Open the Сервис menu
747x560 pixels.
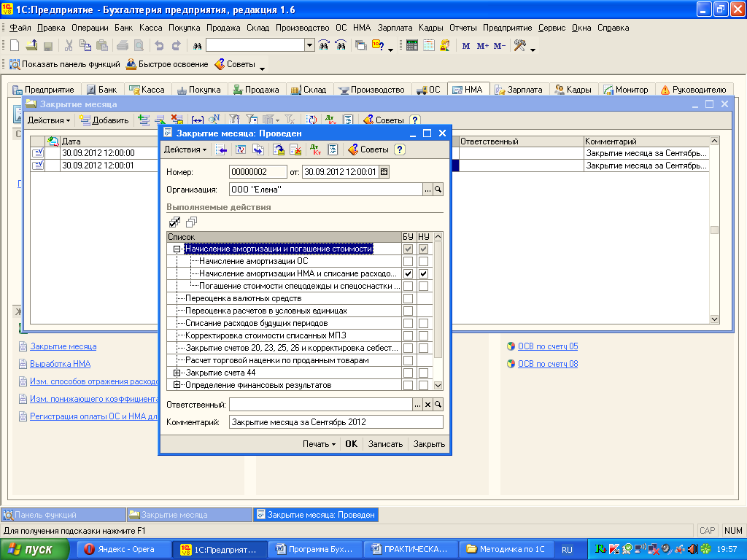[x=551, y=28]
